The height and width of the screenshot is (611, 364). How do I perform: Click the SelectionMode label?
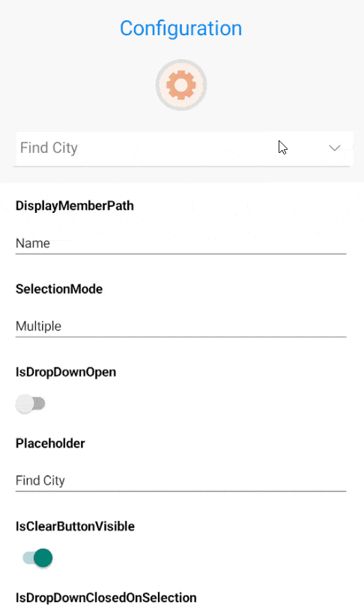59,289
